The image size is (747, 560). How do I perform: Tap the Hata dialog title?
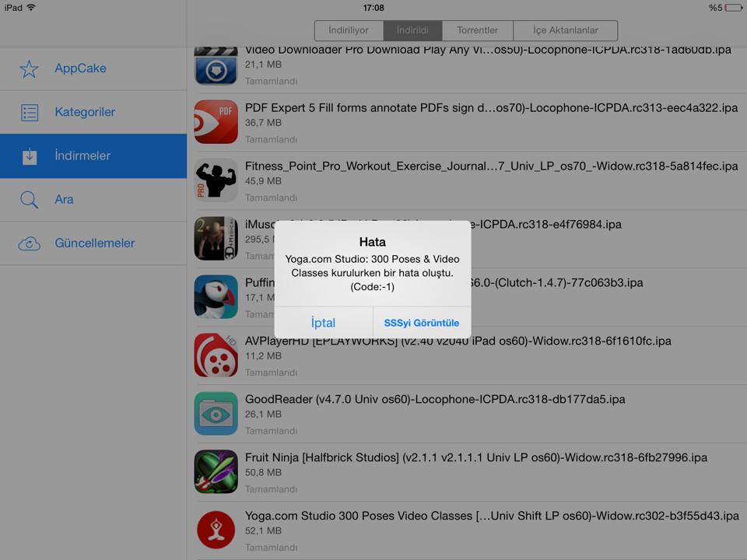[x=373, y=242]
